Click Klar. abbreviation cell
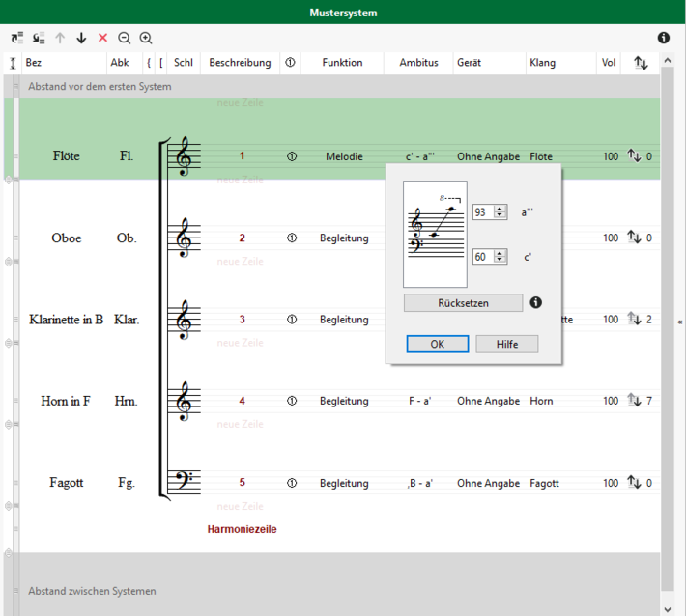Image resolution: width=686 pixels, height=616 pixels. (x=127, y=320)
